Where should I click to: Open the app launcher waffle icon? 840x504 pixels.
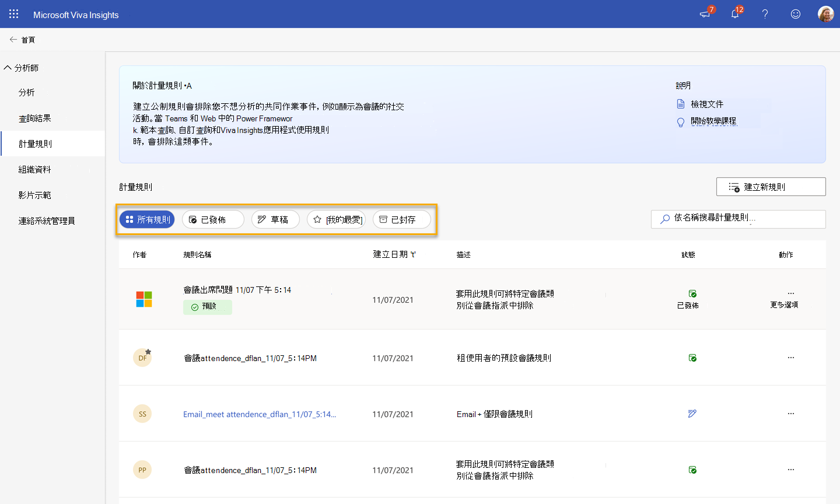(x=14, y=14)
